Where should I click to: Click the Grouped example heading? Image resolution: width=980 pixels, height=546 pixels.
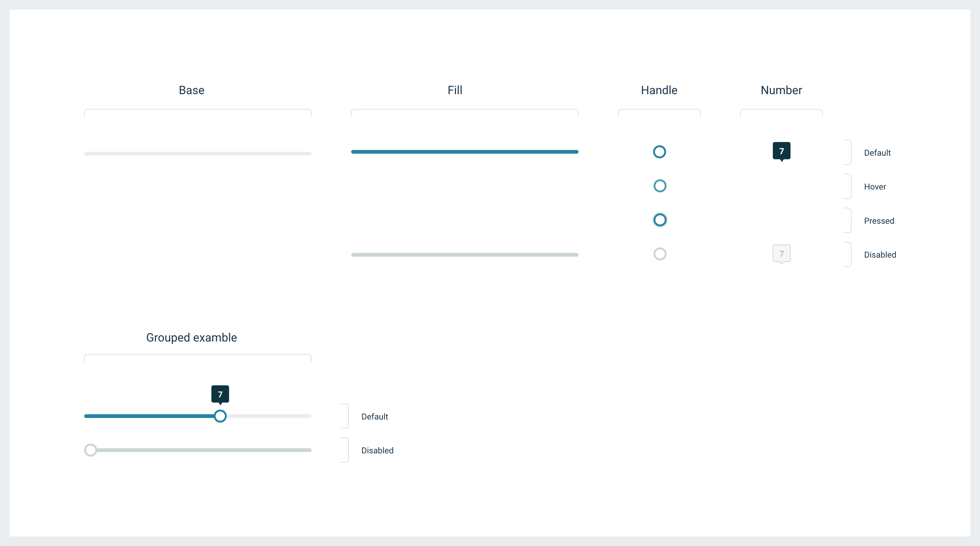tap(191, 337)
